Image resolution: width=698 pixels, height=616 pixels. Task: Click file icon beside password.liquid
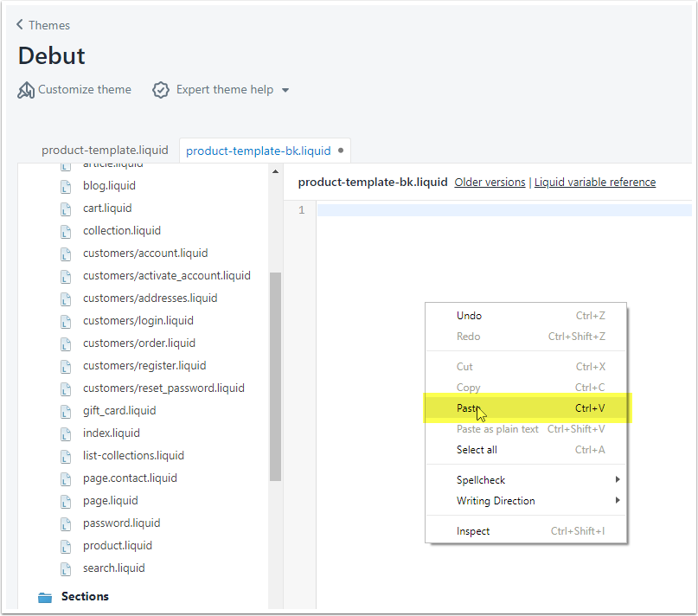[66, 523]
